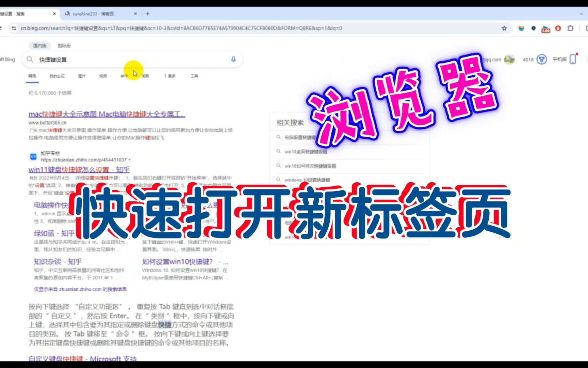Open the colorful weather extension icon
The width and height of the screenshot is (588, 368).
520,29
